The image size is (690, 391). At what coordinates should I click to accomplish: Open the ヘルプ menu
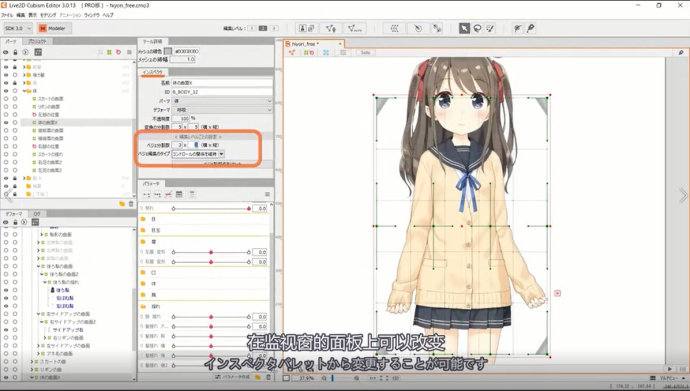click(x=108, y=15)
